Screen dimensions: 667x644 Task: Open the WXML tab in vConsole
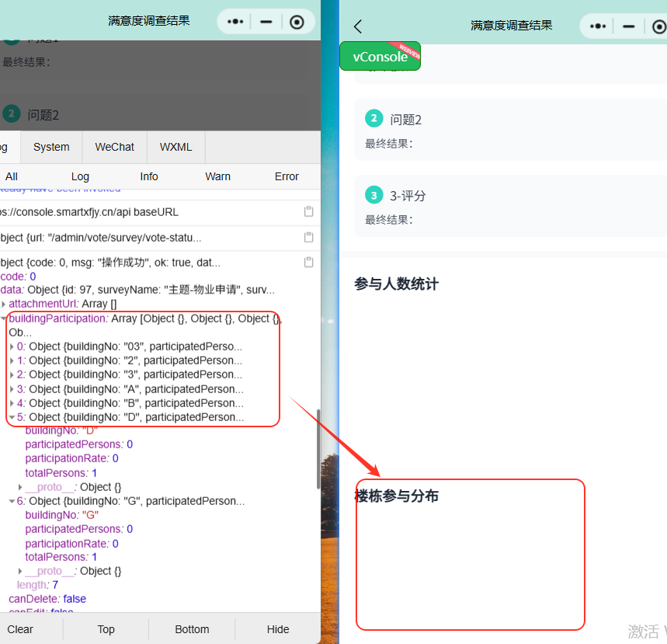[176, 147]
